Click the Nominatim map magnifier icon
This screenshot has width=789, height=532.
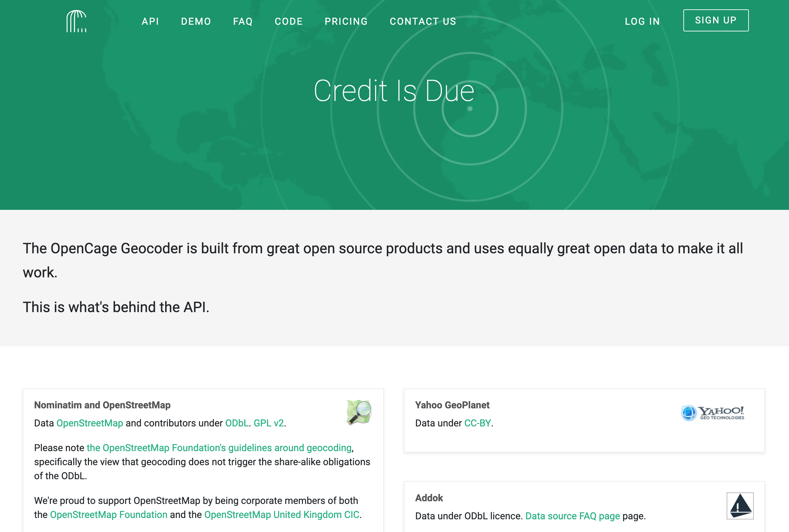(359, 412)
